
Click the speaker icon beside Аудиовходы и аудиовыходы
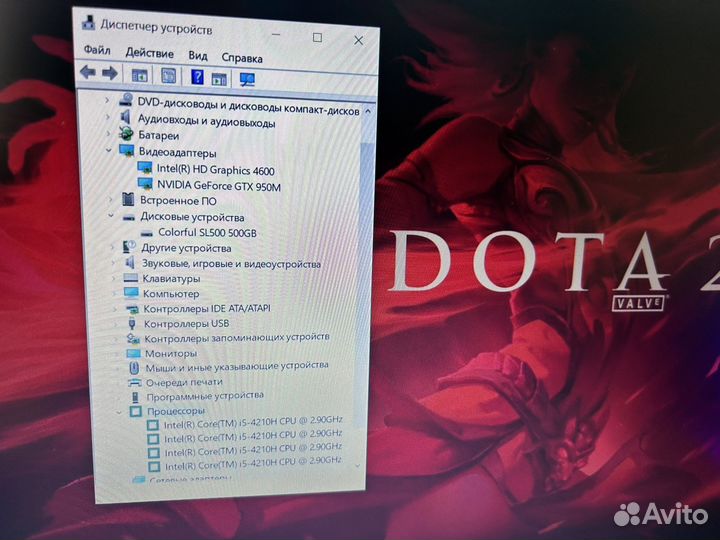(x=125, y=117)
